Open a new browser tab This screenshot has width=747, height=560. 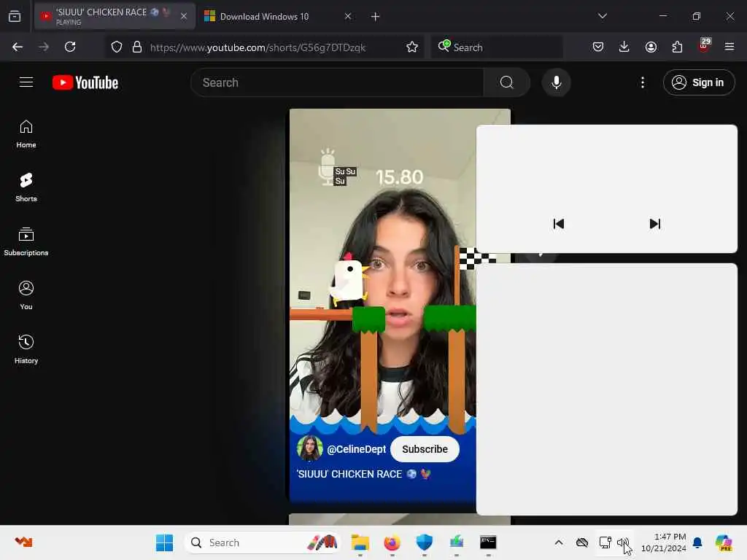point(376,17)
